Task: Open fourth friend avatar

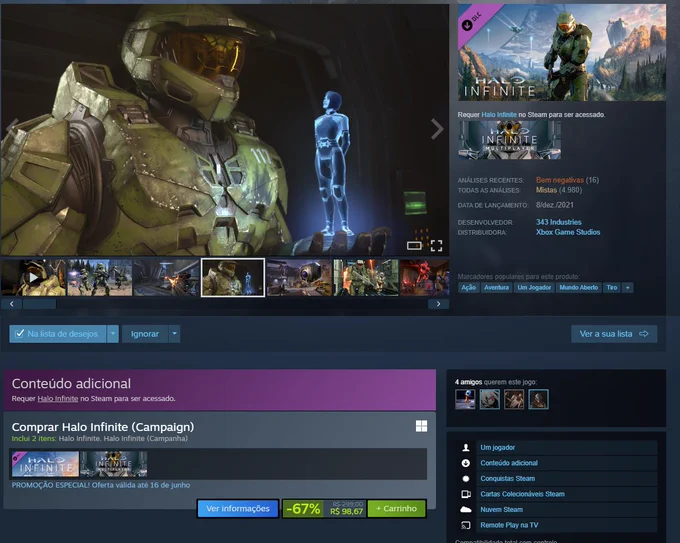Action: pyautogui.click(x=538, y=399)
